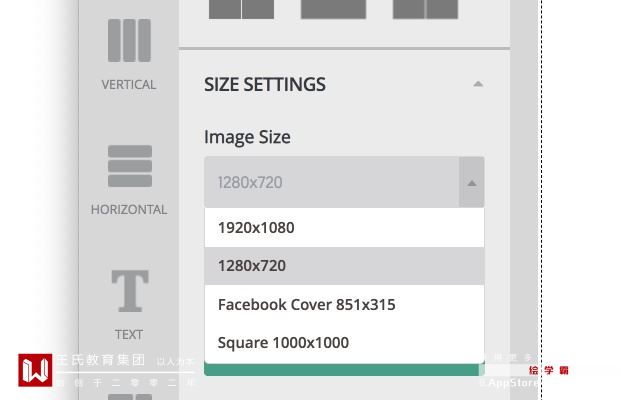Open the Text tool
The height and width of the screenshot is (400, 640).
[129, 292]
